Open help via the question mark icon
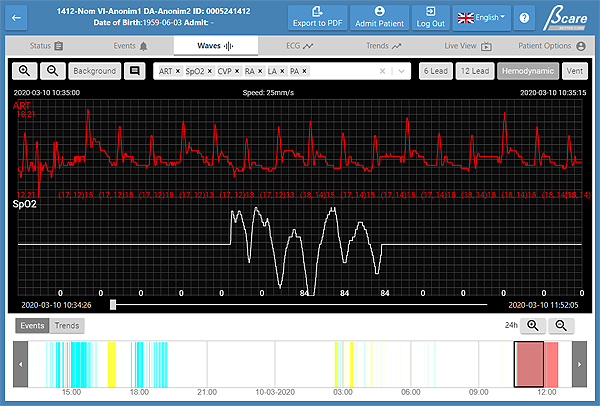The width and height of the screenshot is (600, 406). [524, 18]
